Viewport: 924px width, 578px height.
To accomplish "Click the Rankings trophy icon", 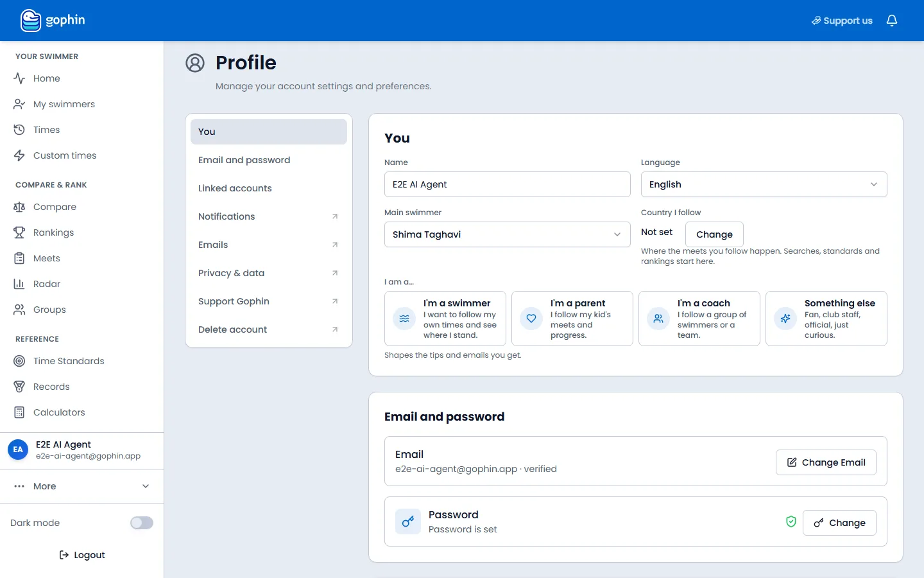I will point(19,232).
